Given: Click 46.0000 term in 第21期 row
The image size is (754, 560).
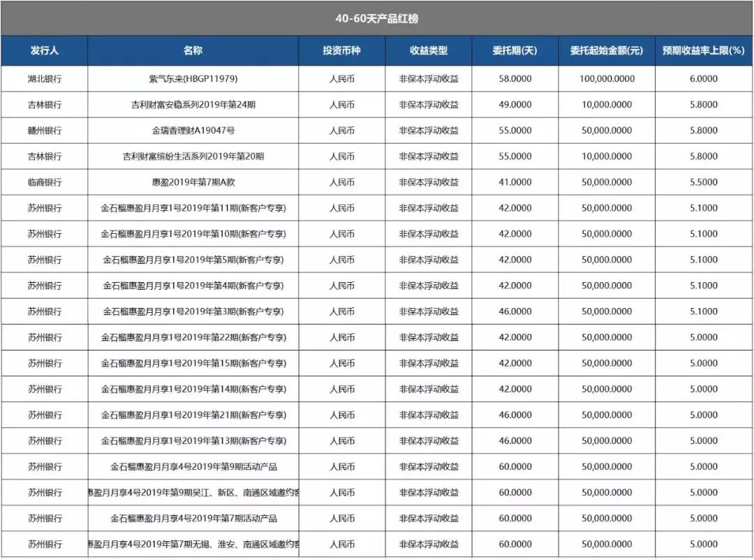Looking at the screenshot, I should pos(515,415).
